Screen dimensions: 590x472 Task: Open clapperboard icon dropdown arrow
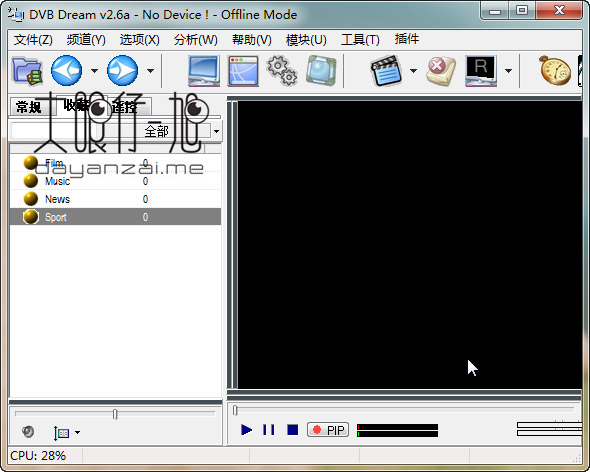[x=413, y=70]
